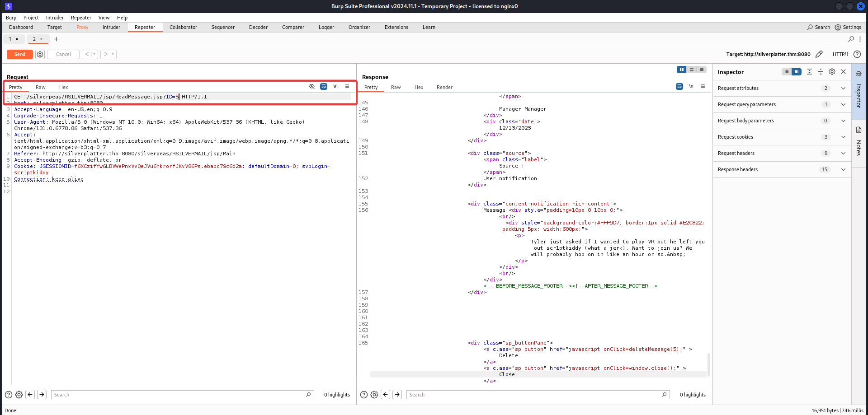Open history dropdown beside back arrow
Screen dimensions: 868x415
pos(94,54)
